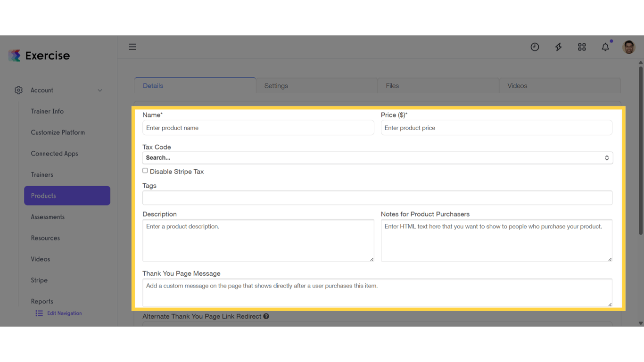The height and width of the screenshot is (362, 644).
Task: Open the Videos tab
Action: pyautogui.click(x=517, y=86)
